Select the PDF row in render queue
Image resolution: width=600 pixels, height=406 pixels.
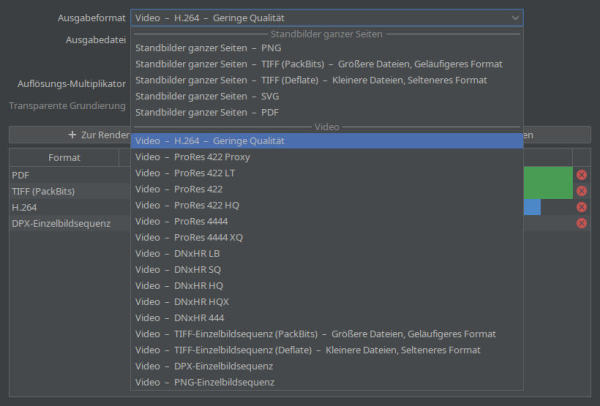[x=70, y=175]
